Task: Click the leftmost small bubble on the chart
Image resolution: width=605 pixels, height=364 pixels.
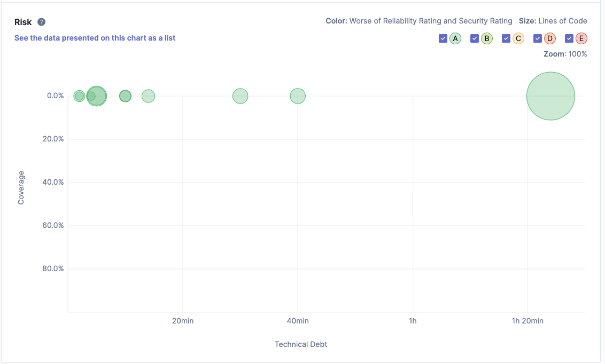Action: (x=79, y=96)
